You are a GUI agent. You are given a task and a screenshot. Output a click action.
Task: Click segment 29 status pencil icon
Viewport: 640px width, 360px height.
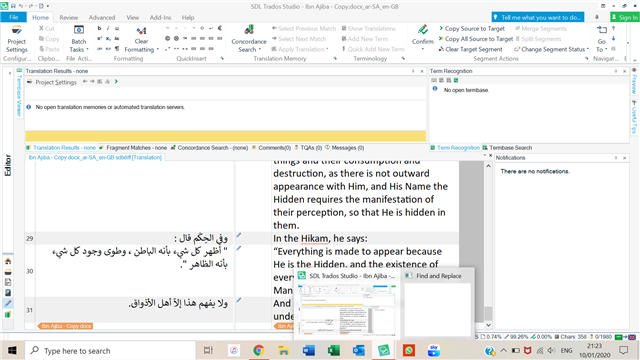coord(239,235)
